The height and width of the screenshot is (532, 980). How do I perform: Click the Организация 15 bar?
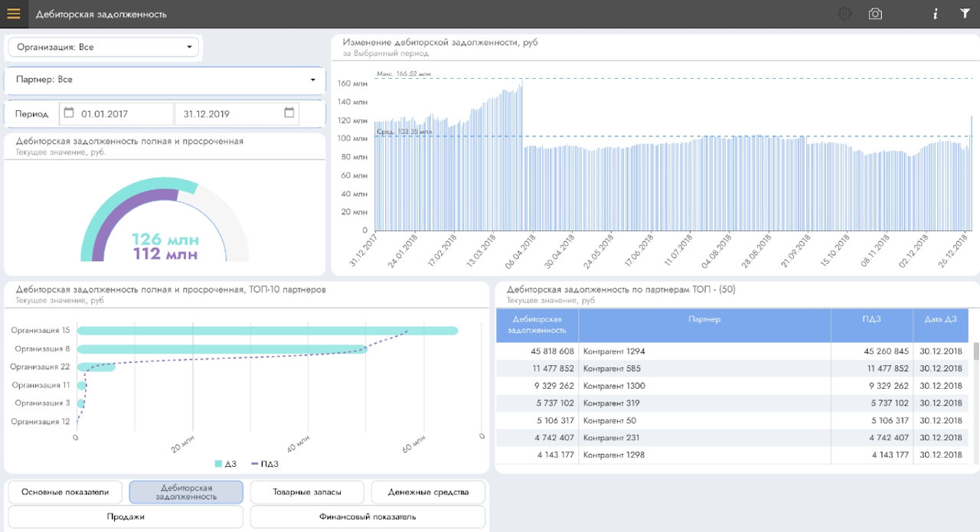pyautogui.click(x=267, y=331)
